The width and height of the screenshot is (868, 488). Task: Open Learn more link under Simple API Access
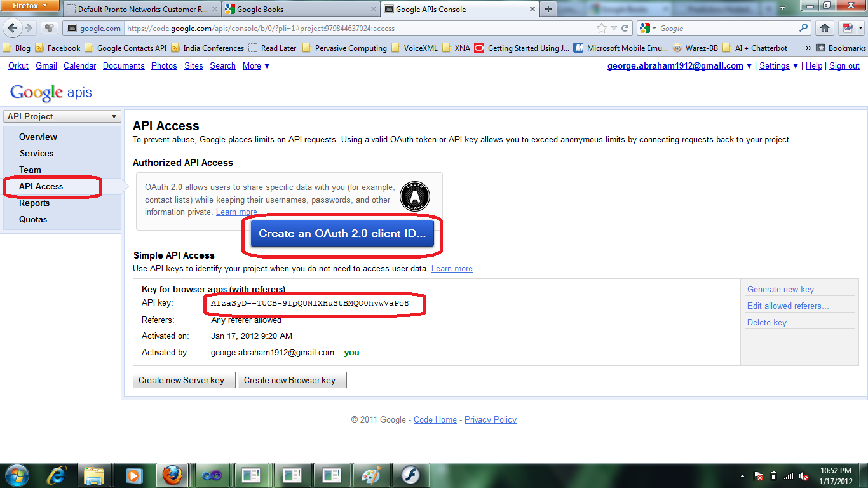452,268
